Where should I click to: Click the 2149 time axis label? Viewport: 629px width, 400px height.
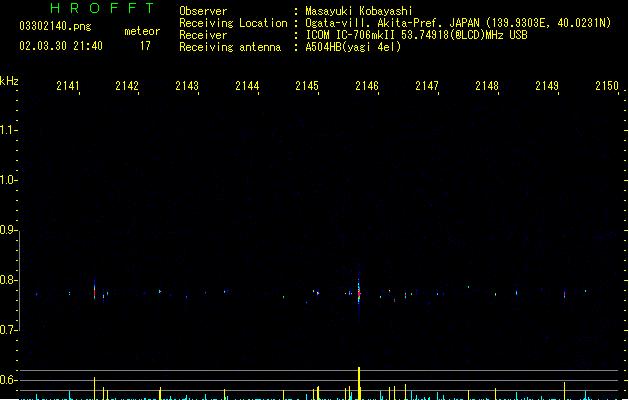[547, 86]
